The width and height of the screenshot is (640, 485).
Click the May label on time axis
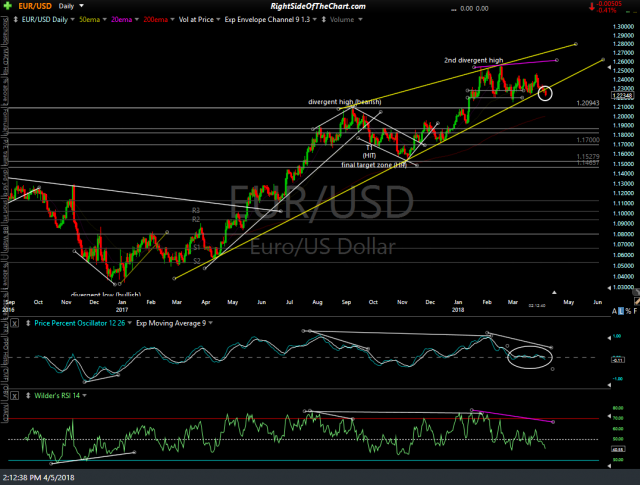point(569,302)
